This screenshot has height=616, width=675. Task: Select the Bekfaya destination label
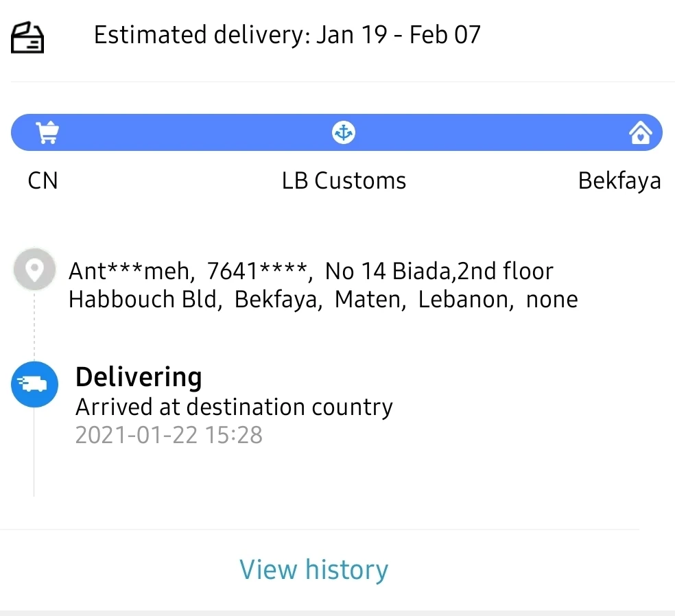pyautogui.click(x=619, y=180)
